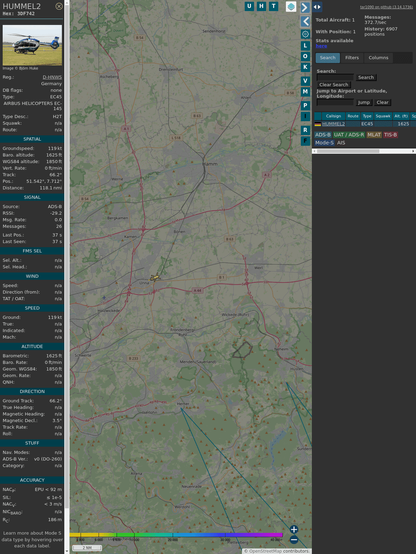416x554 pixels.
Task: Click the K map button
Action: click(x=305, y=67)
